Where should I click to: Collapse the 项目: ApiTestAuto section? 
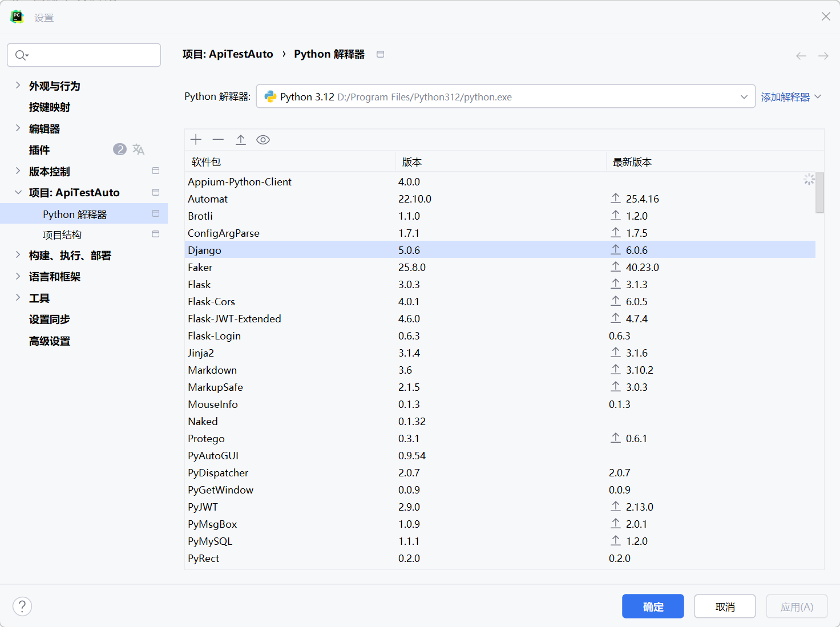[x=18, y=192]
